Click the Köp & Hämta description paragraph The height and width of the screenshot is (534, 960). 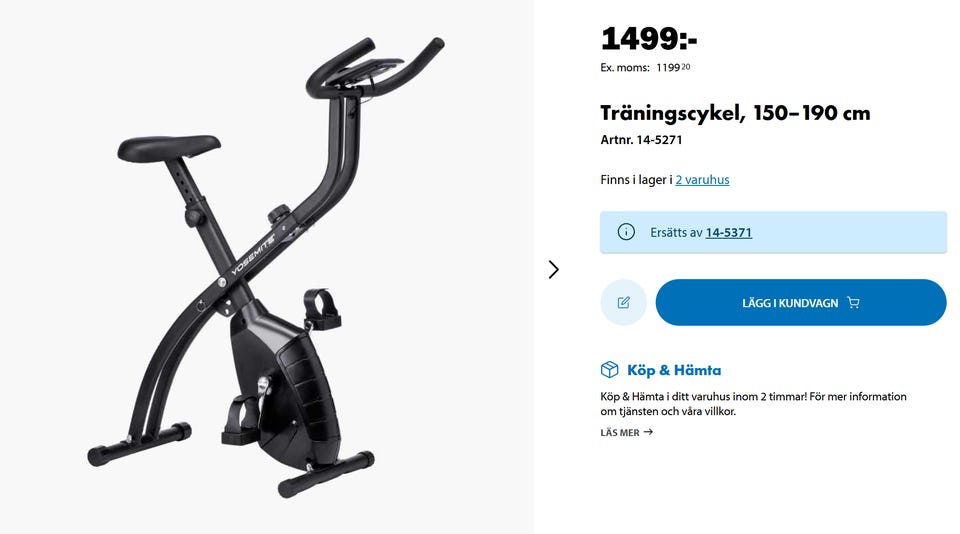click(x=753, y=404)
